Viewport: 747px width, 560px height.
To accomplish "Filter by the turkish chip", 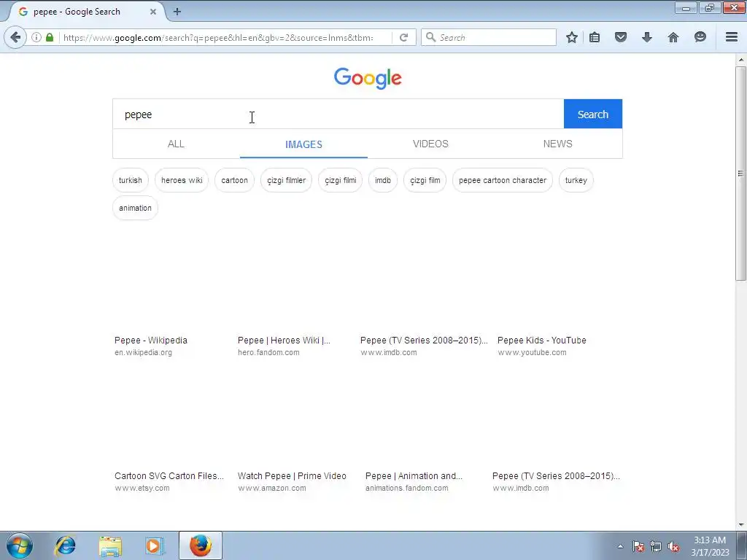I will (130, 180).
